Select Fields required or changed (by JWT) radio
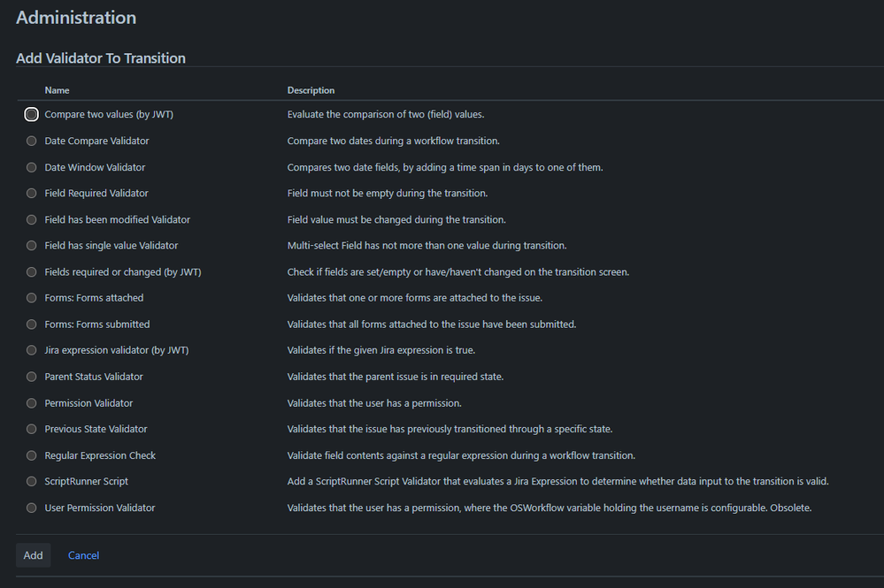The height and width of the screenshot is (588, 884). tap(32, 271)
